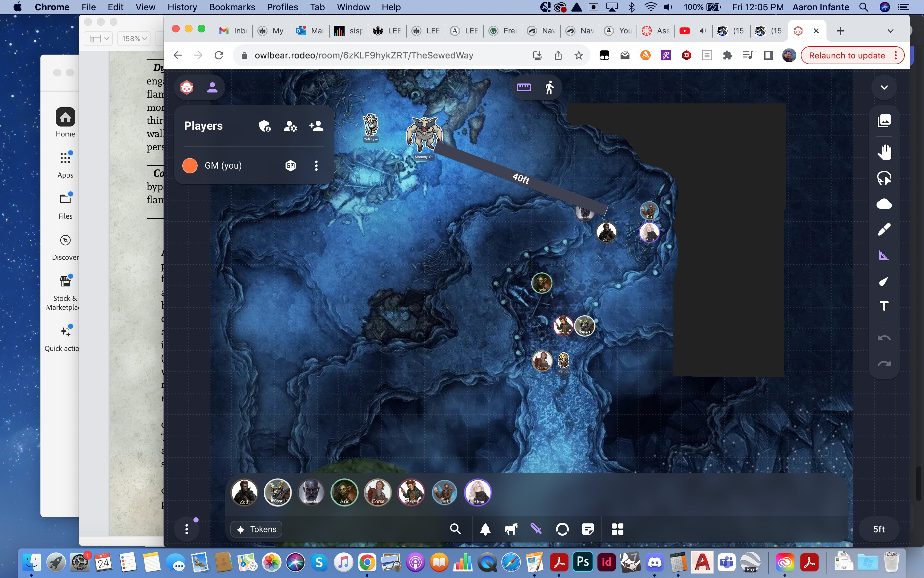This screenshot has width=924, height=578.
Task: Open the asset search magnifier
Action: click(455, 529)
